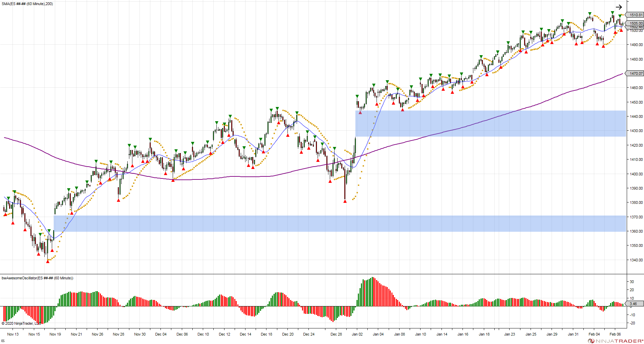
Task: Click the 1440.00 price axis label
Action: (636, 116)
